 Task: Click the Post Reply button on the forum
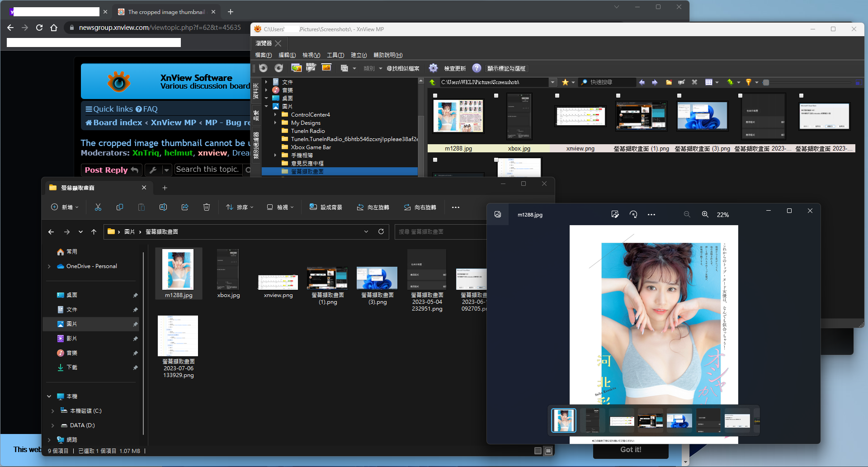pyautogui.click(x=111, y=170)
